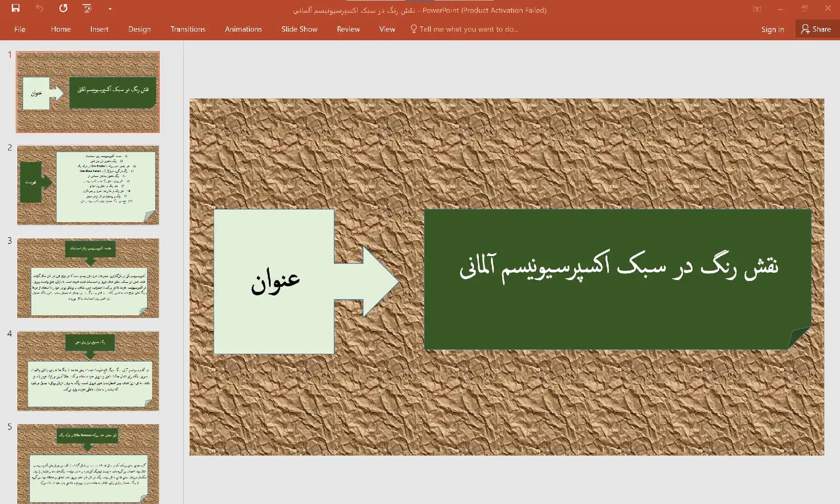840x504 pixels.
Task: Click Sign in
Action: point(773,29)
